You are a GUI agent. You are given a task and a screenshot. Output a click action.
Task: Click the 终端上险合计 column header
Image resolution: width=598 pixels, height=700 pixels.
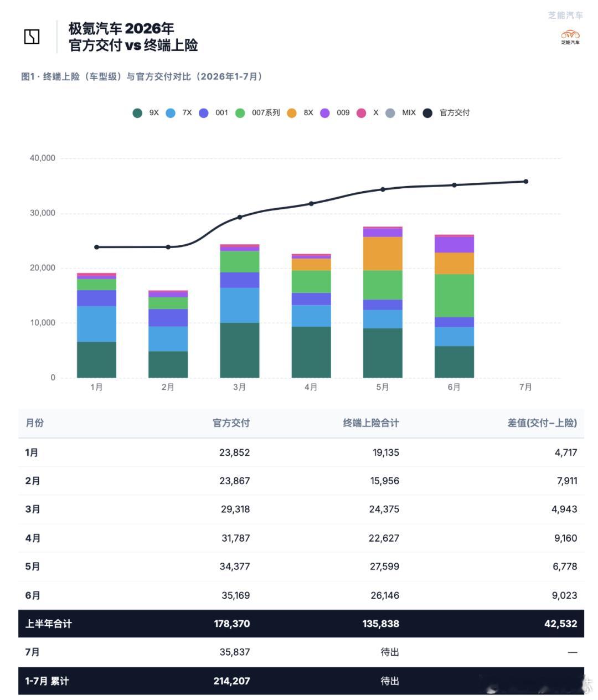[x=371, y=423]
